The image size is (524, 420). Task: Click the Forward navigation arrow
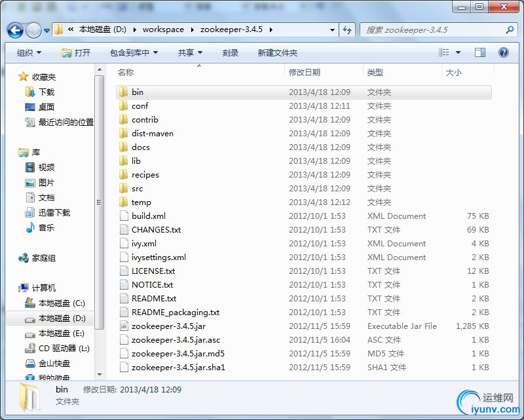click(33, 31)
